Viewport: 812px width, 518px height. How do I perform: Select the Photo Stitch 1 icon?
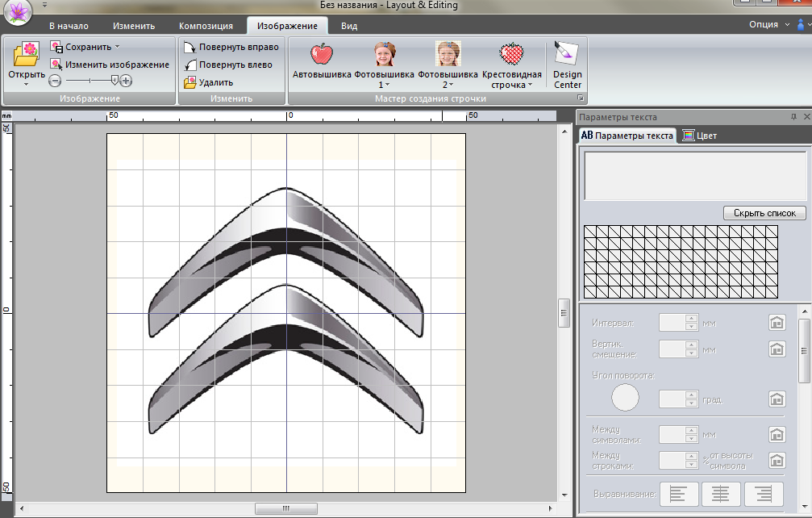tap(385, 55)
